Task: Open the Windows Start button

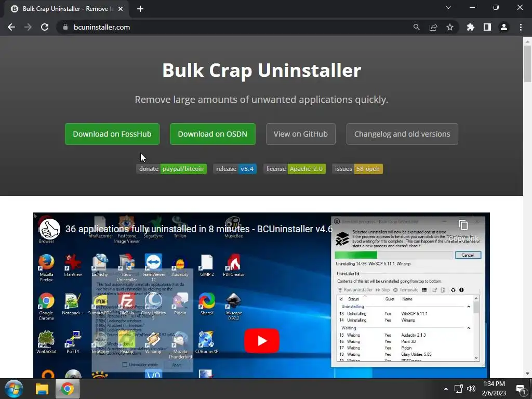Action: point(14,389)
